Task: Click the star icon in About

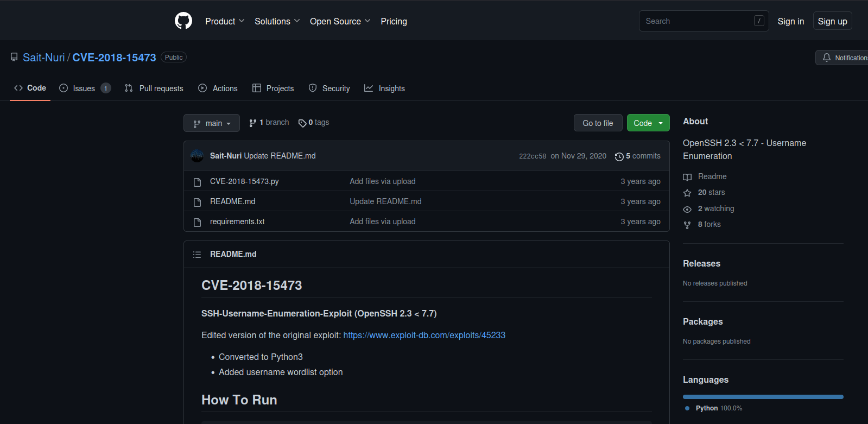Action: click(x=687, y=193)
